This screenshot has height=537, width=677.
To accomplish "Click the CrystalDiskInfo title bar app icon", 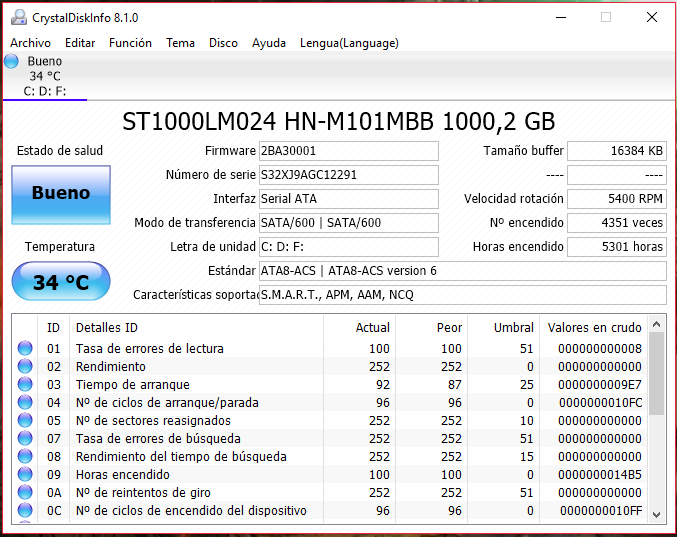I will point(19,17).
